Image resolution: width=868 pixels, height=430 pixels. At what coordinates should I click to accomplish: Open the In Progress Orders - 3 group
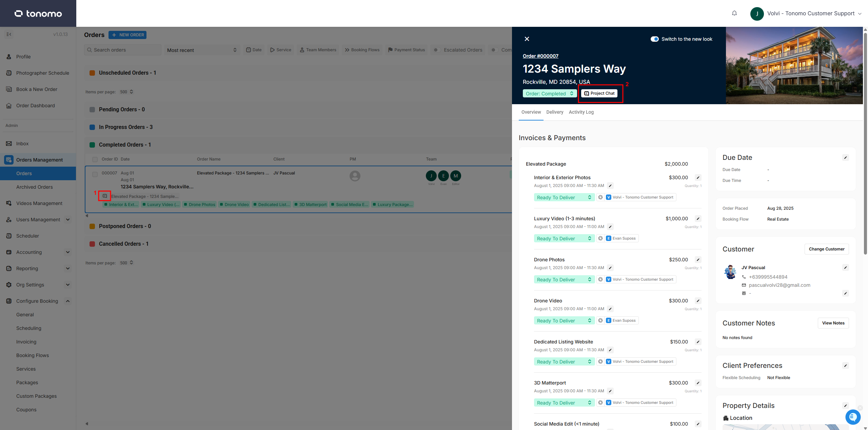point(126,127)
